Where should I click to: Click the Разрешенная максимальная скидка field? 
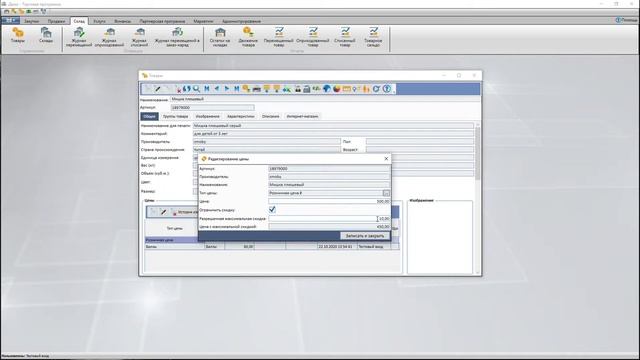[329, 219]
